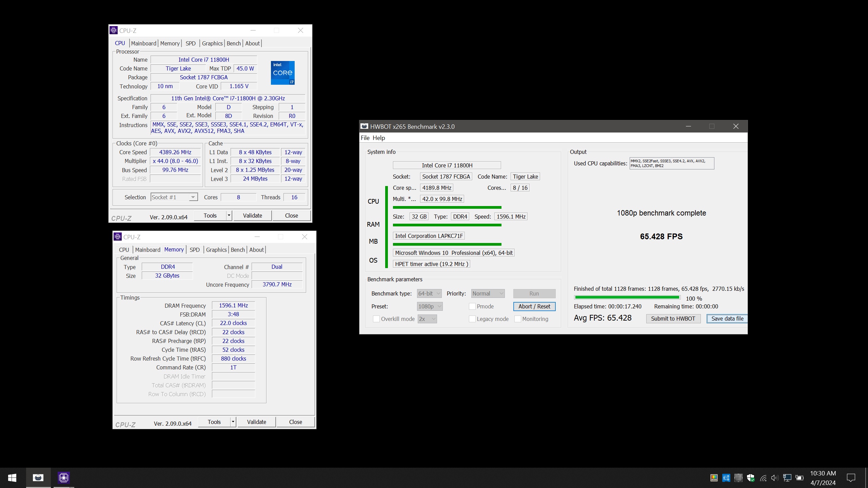
Task: Open the PowerToys color-bars tray icon
Action: pyautogui.click(x=714, y=478)
